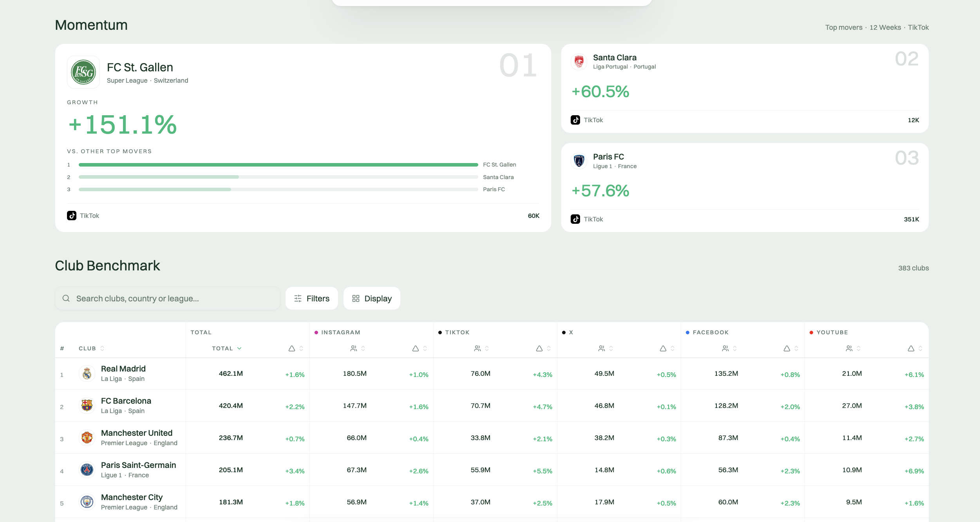
Task: Click the Paris FC club crest
Action: (579, 161)
